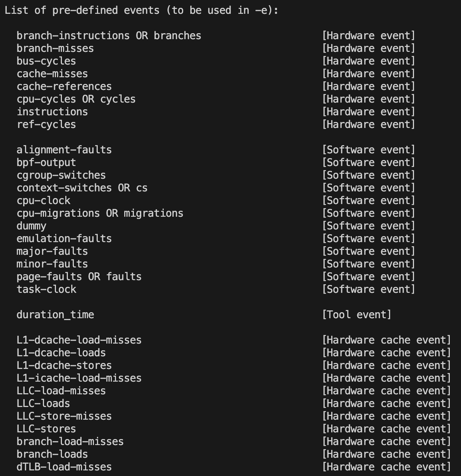Click the [Tool event] label

coord(356,315)
